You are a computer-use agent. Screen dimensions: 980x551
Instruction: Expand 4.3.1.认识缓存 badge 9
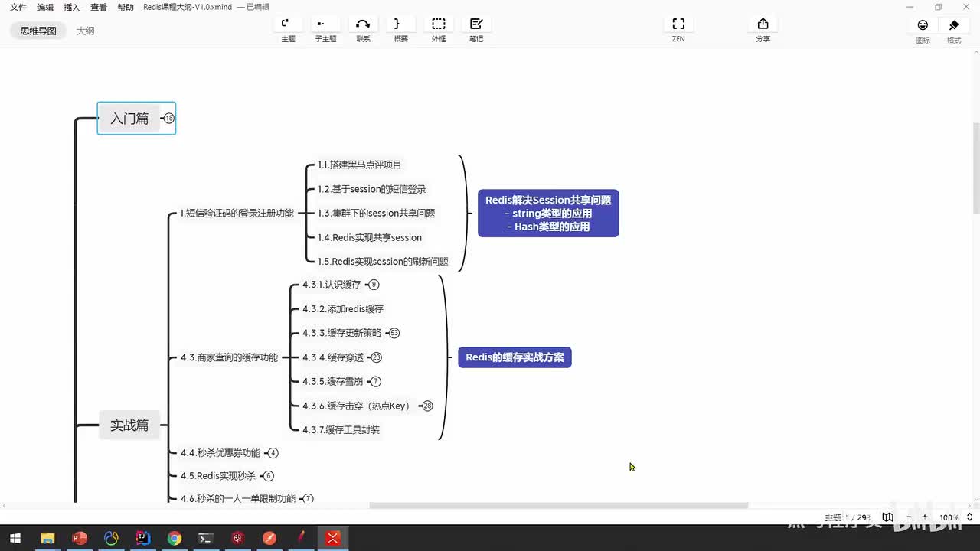(x=374, y=285)
